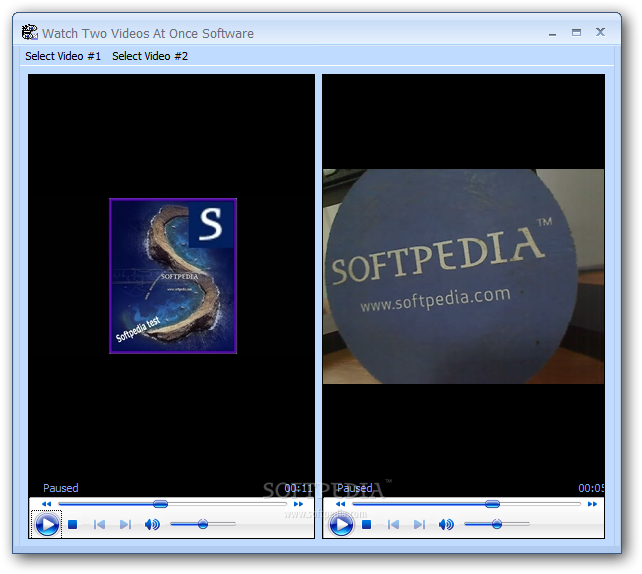The height and width of the screenshot is (574, 642).
Task: Fast forward the right video
Action: coord(592,504)
